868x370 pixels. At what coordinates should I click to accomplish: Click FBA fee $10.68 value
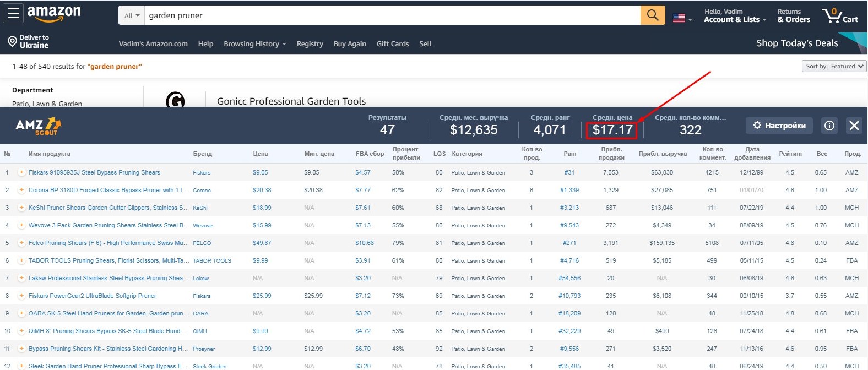pyautogui.click(x=365, y=243)
